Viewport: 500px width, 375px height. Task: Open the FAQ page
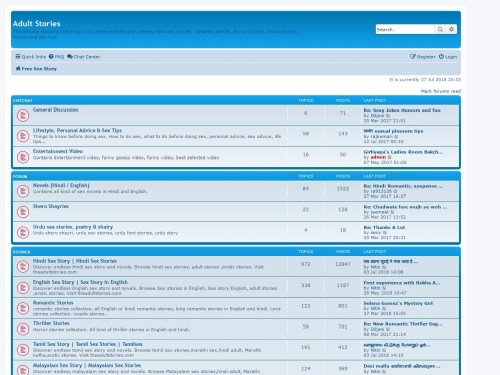56,57
